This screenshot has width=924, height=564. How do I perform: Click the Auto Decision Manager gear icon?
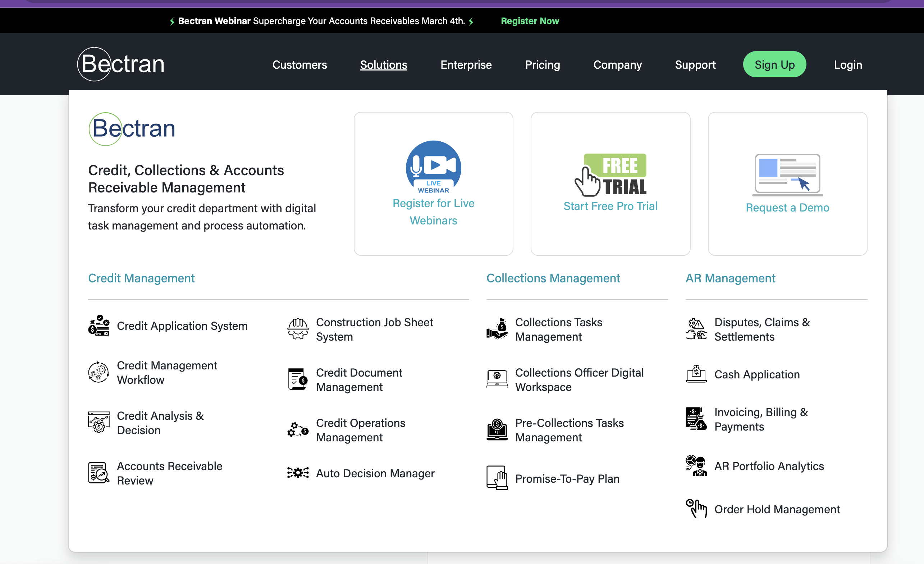298,473
